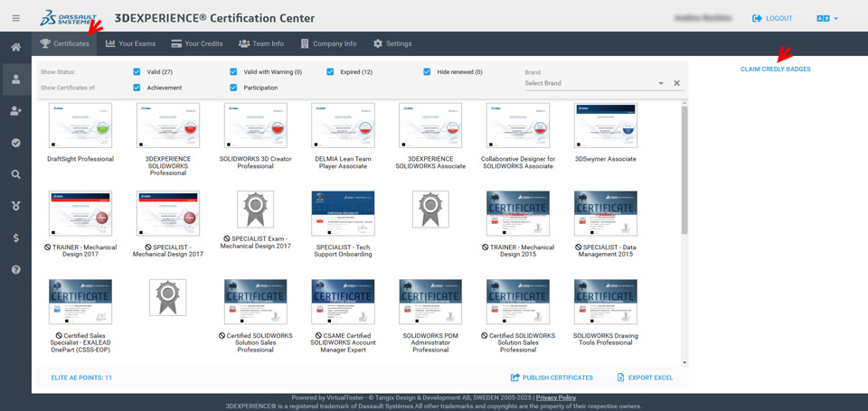
Task: Disable the Hide renewed checkbox
Action: pyautogui.click(x=427, y=72)
